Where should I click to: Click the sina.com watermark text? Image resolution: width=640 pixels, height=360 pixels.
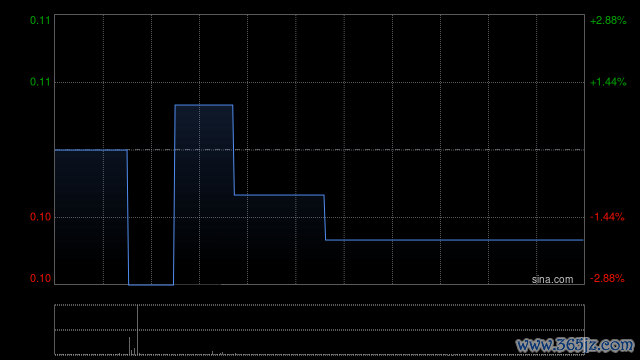click(552, 280)
